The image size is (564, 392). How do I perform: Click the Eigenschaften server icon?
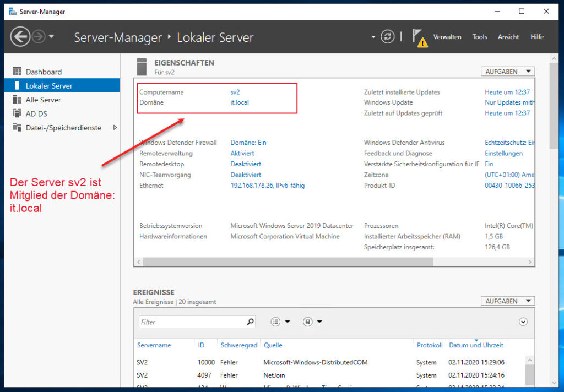(x=142, y=67)
